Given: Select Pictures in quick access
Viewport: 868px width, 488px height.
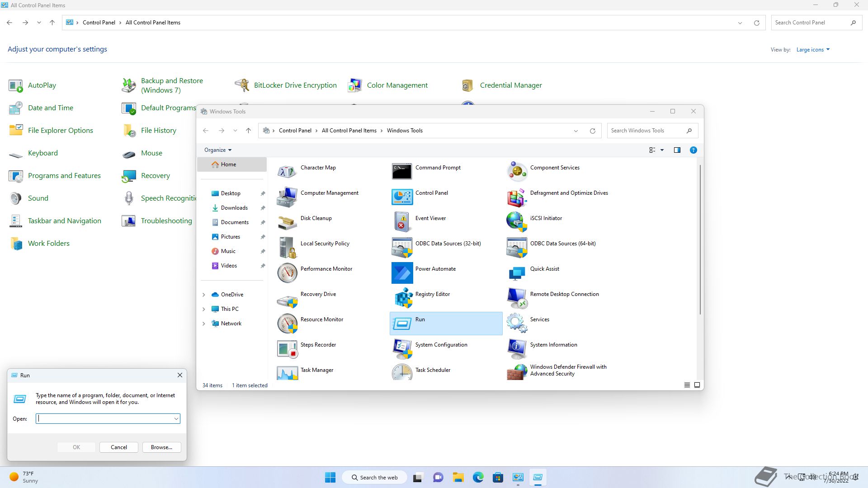Looking at the screenshot, I should [232, 237].
